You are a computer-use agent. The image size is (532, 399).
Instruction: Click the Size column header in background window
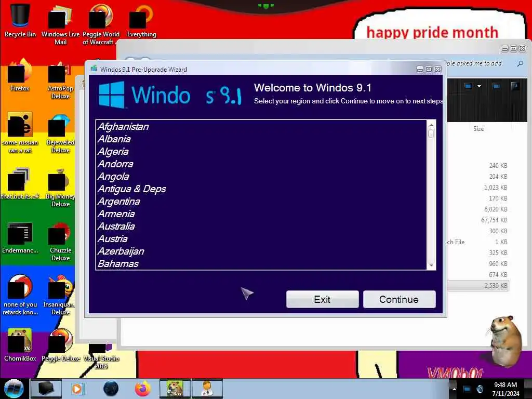tap(478, 129)
